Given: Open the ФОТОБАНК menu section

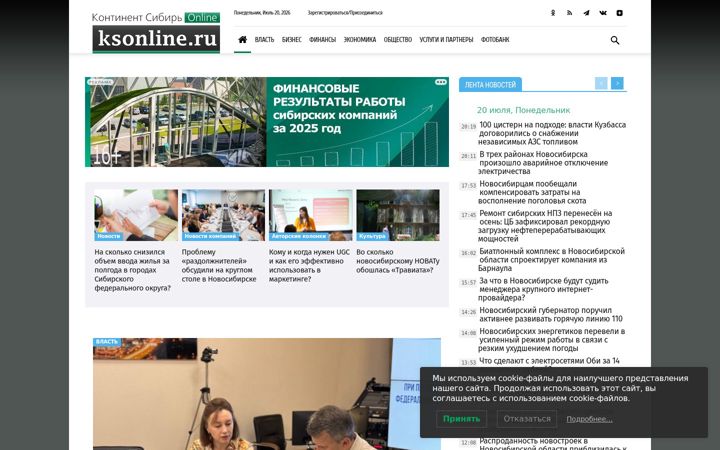Looking at the screenshot, I should [495, 39].
